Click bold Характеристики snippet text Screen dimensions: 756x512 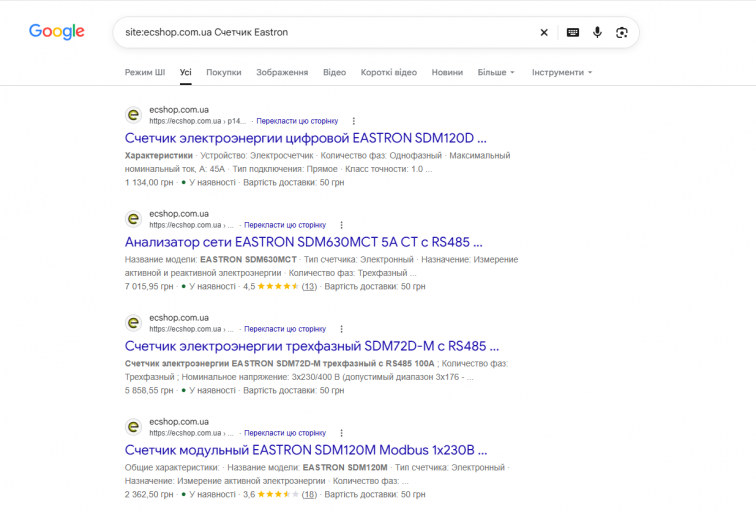click(159, 156)
